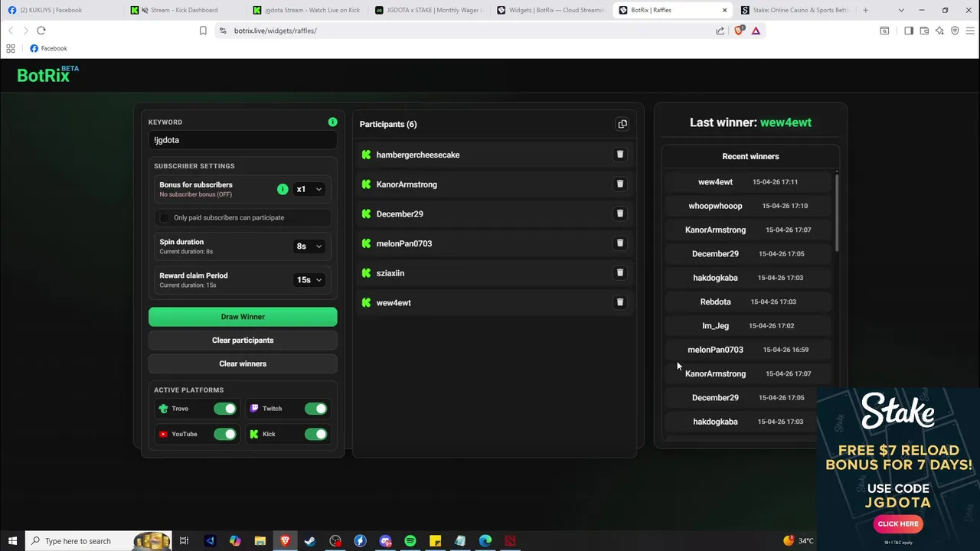Open the Brave Wallet icon
The height and width of the screenshot is (551, 980).
(x=924, y=31)
